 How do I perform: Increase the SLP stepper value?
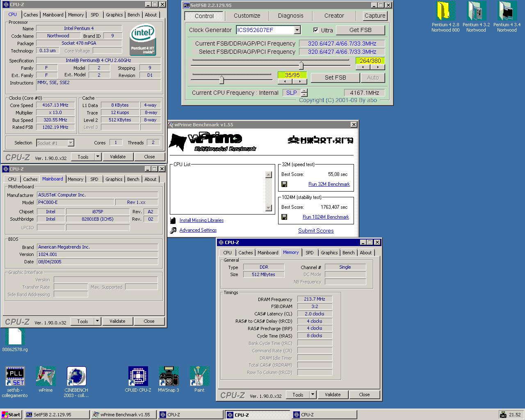304,91
